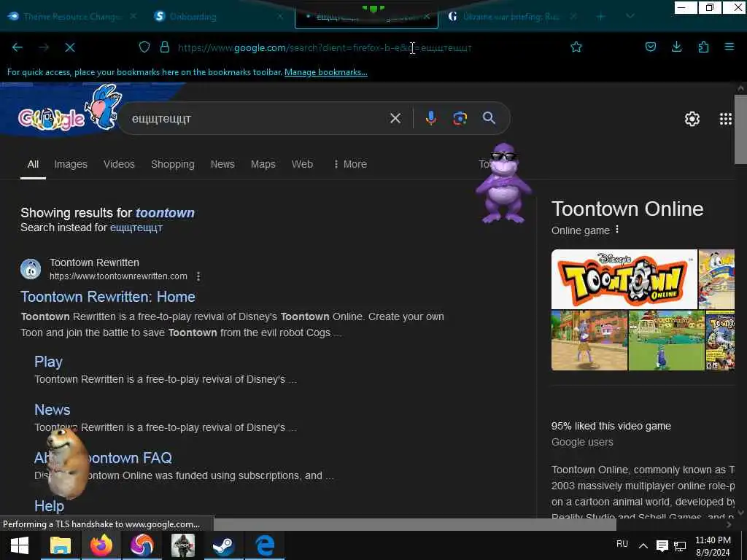This screenshot has height=560, width=747.
Task: Go back to the previous page
Action: click(x=18, y=47)
